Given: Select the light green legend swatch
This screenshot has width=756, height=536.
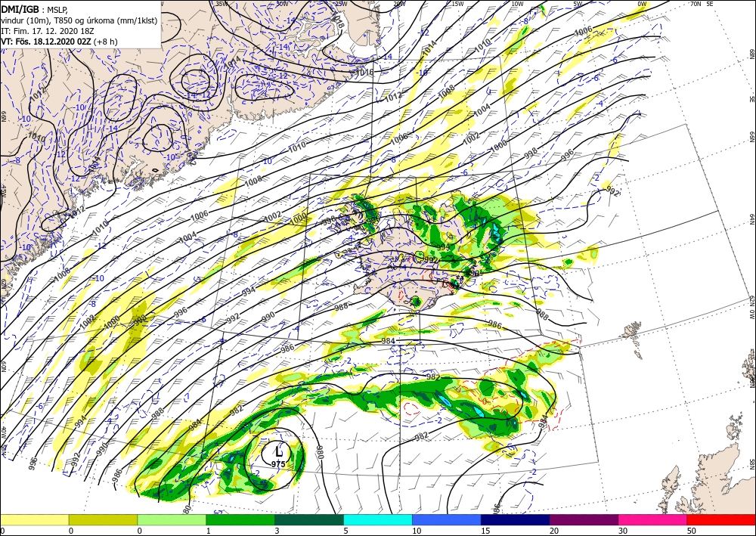Looking at the screenshot, I should (172, 519).
